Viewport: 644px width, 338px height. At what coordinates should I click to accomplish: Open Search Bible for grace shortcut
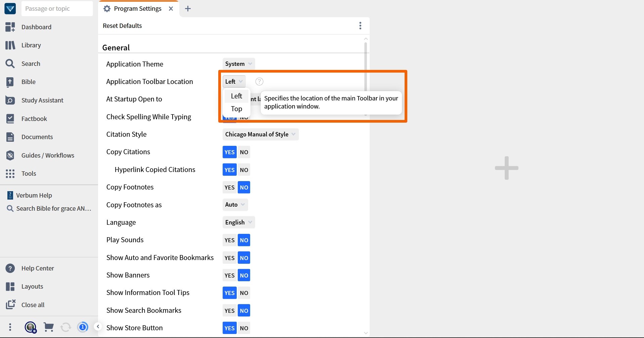[49, 208]
